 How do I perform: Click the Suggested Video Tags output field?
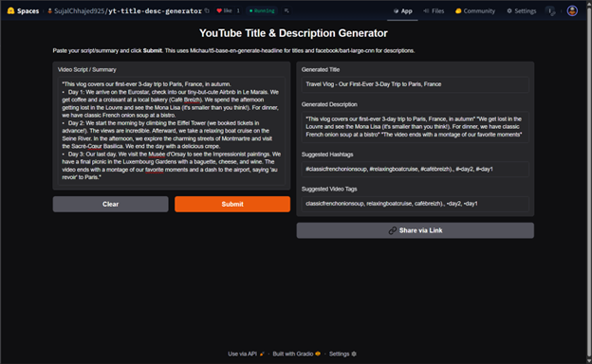pyautogui.click(x=415, y=204)
